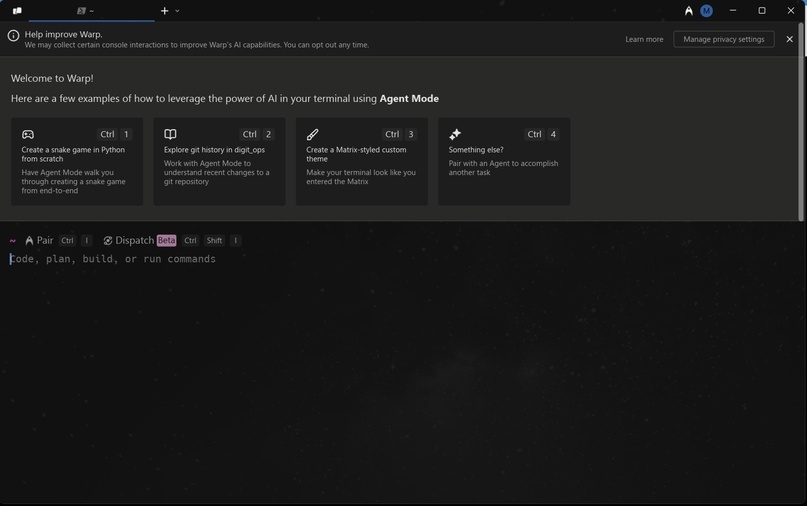The image size is (807, 506).
Task: Minimize the Warp window
Action: (733, 11)
